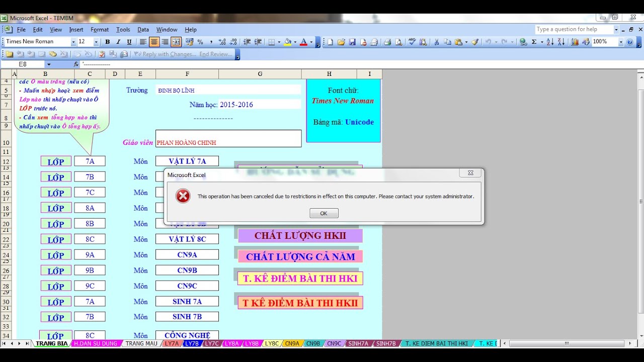The image size is (644, 362).
Task: Apply currency style format
Action: [x=190, y=42]
